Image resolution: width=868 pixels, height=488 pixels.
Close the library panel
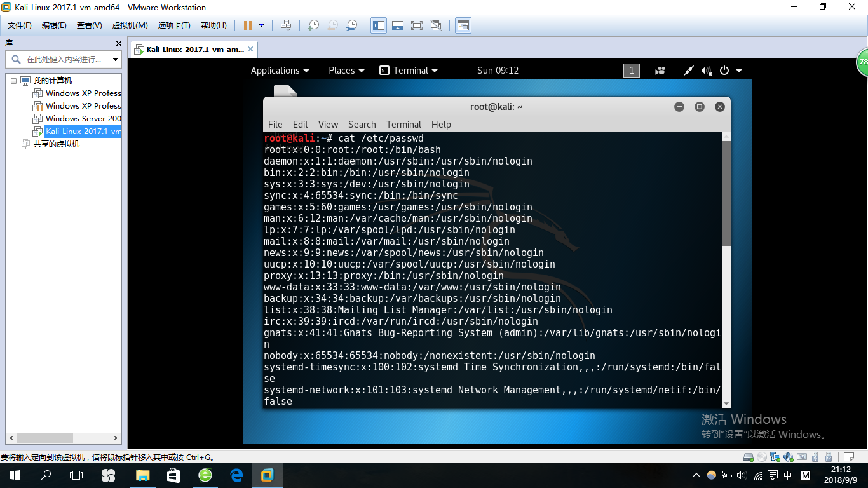coord(118,43)
